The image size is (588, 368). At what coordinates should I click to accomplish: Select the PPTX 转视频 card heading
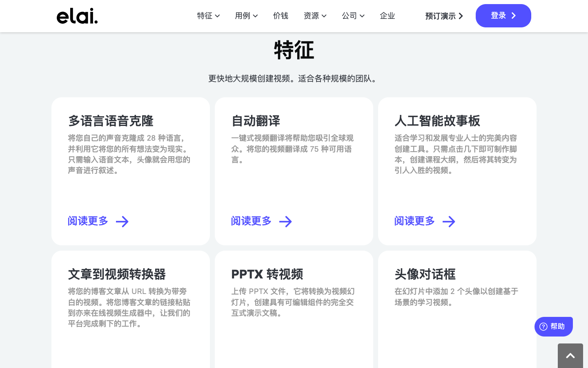(267, 274)
